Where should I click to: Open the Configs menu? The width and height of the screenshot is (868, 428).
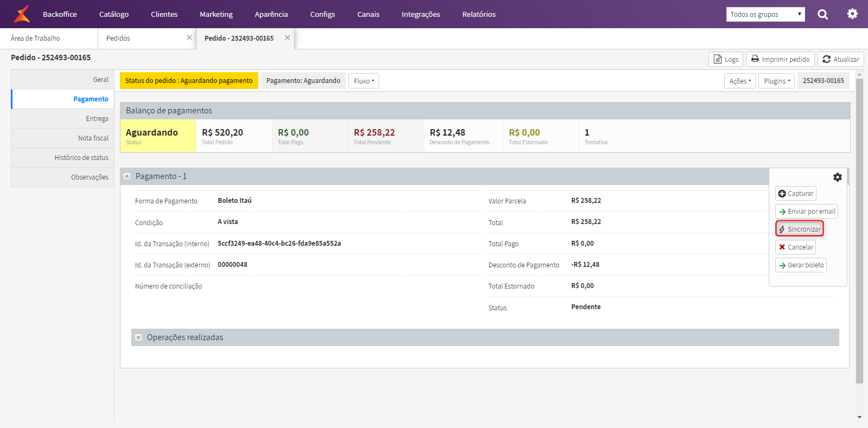point(323,14)
